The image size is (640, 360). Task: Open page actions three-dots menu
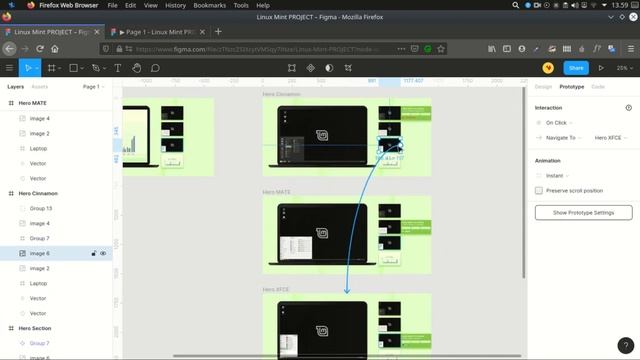pos(401,49)
